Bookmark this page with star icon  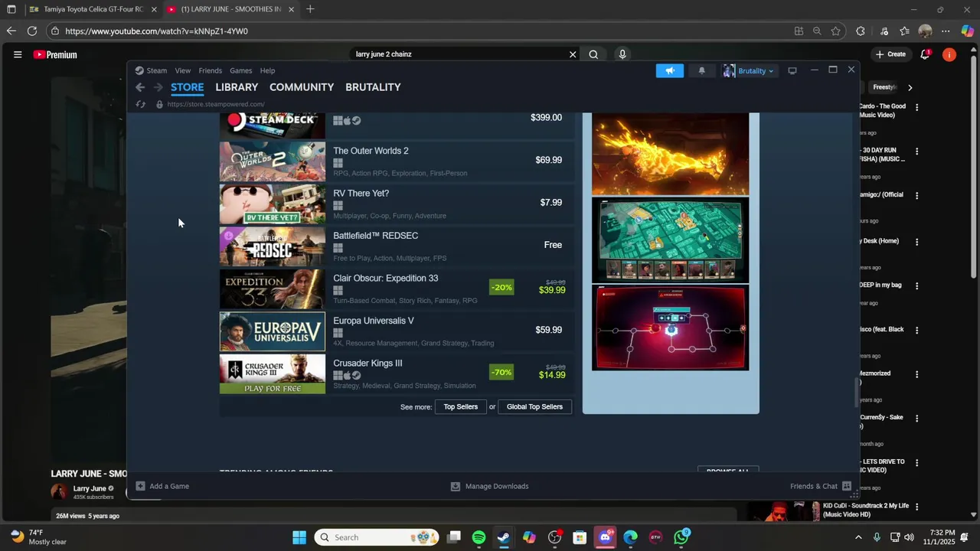click(835, 31)
